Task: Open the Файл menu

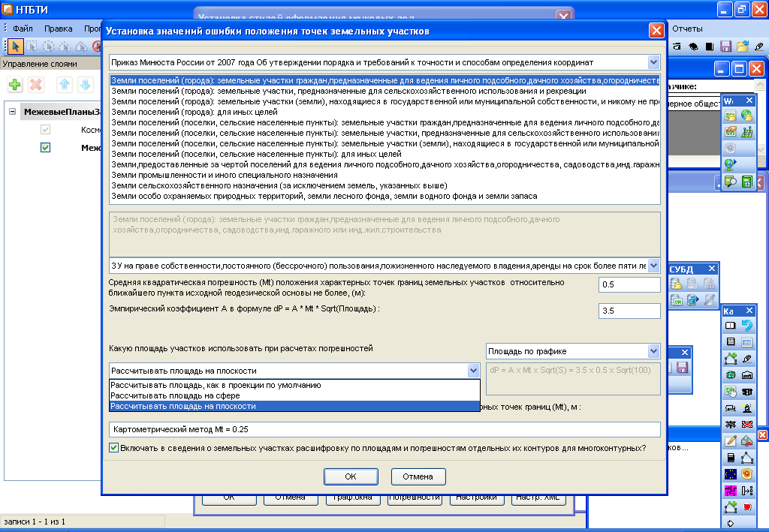Action: click(x=23, y=29)
